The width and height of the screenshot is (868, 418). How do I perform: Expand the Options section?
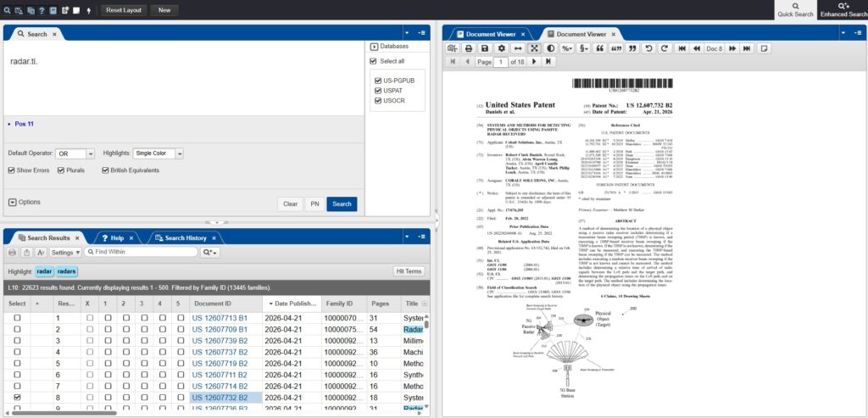[13, 202]
